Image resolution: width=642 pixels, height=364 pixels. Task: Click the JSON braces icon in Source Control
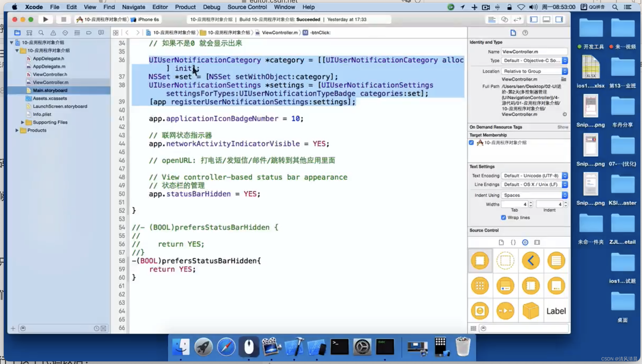[513, 242]
